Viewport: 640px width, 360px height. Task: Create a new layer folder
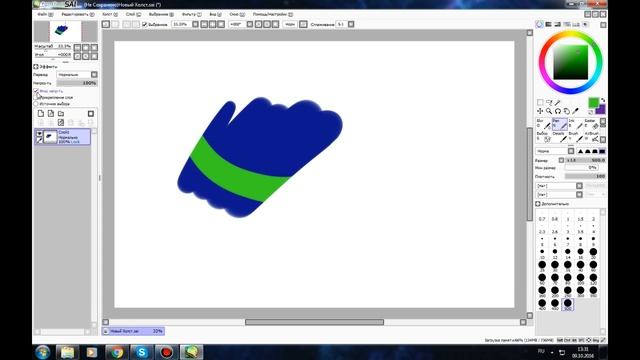pyautogui.click(x=61, y=113)
